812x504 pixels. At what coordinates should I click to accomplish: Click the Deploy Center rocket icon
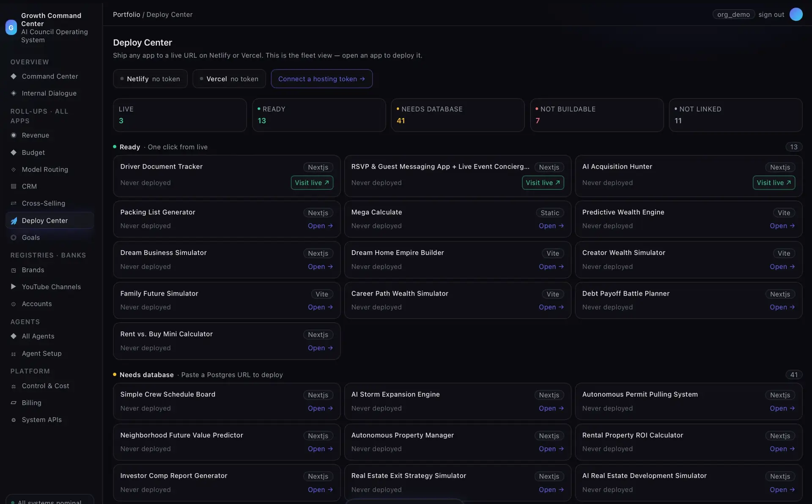[x=14, y=221]
